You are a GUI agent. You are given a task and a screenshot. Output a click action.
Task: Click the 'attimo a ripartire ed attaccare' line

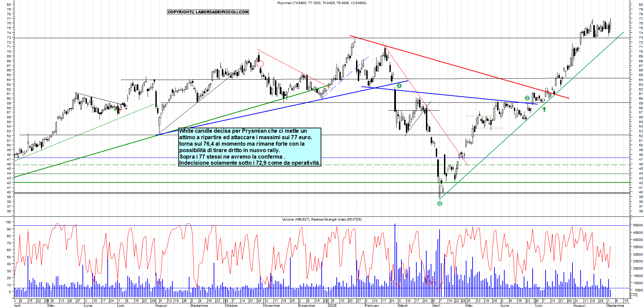click(x=245, y=137)
